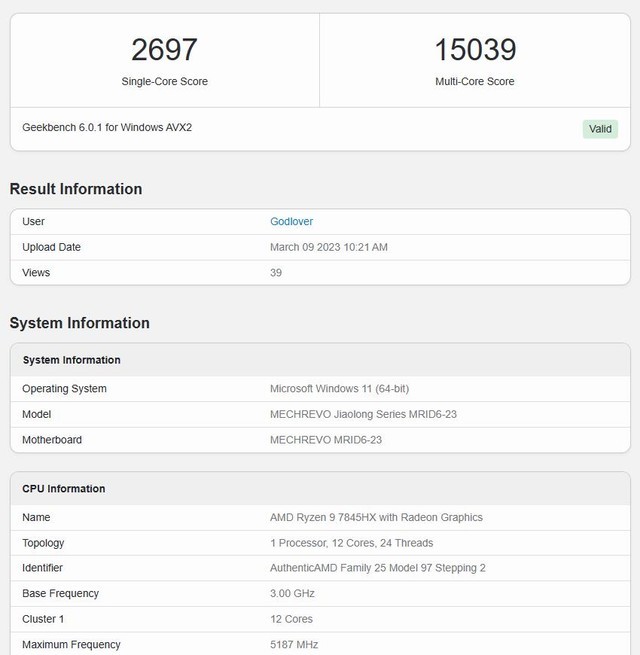Select the 1 Processor, 12 Cores topology value
The image size is (640, 655).
point(352,543)
